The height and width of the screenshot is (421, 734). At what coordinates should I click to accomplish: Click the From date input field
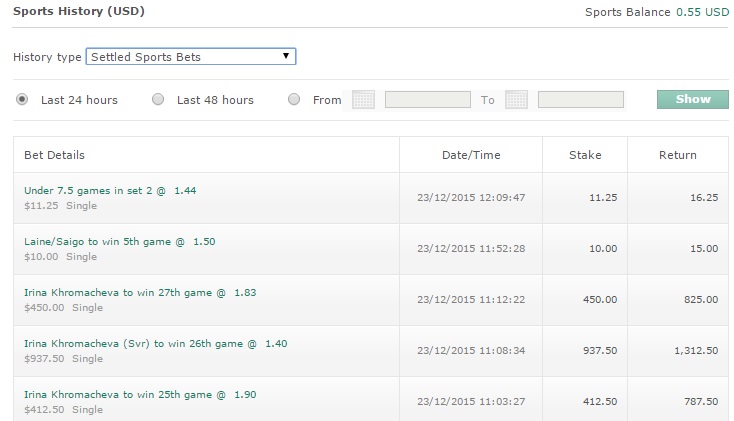[x=428, y=100]
